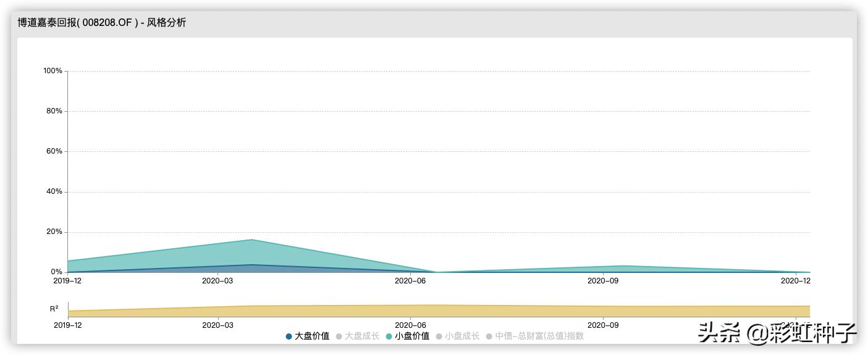Screen dimensions: 868x355
Task: Click the 40% y-axis label
Action: click(54, 191)
